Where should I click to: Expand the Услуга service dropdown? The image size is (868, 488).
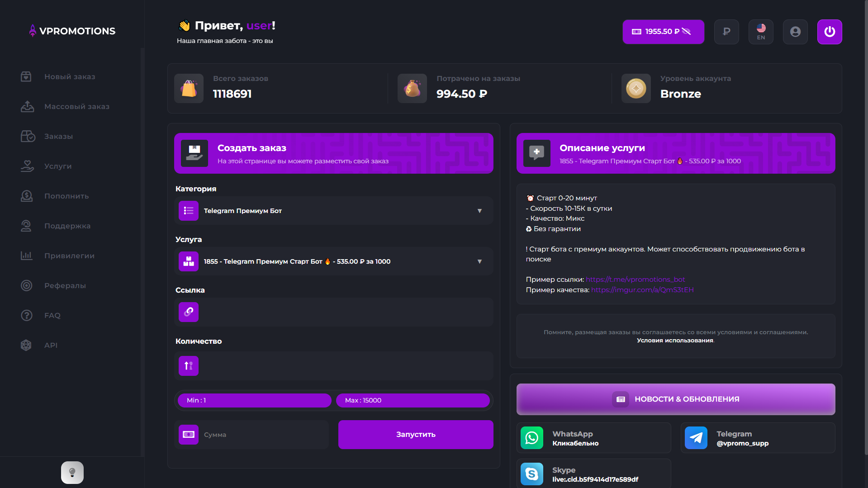pyautogui.click(x=334, y=261)
